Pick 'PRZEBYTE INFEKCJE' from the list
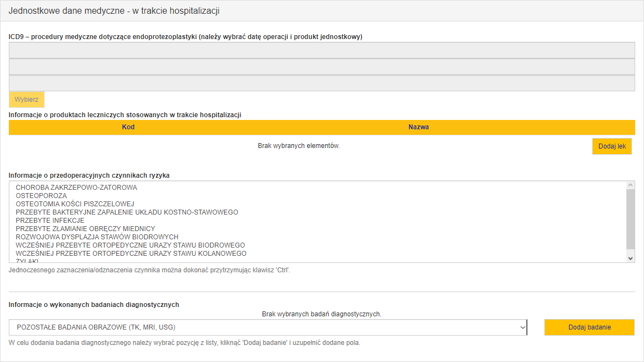 click(50, 221)
